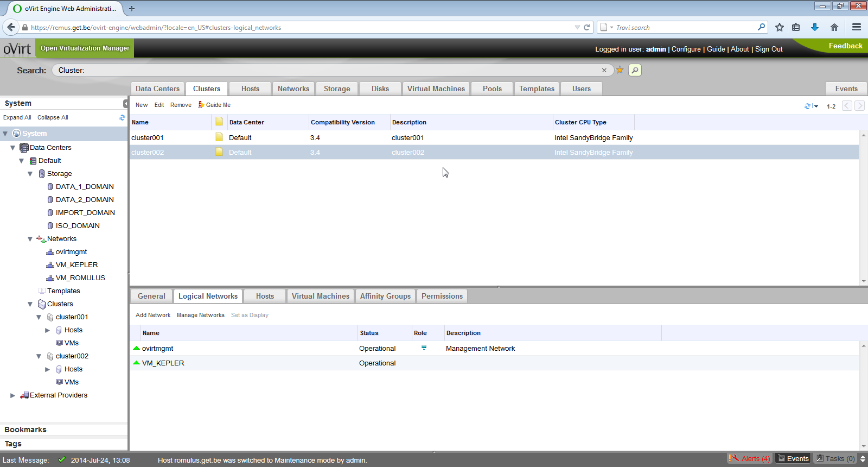
Task: Expand External Providers tree node
Action: [x=12, y=395]
